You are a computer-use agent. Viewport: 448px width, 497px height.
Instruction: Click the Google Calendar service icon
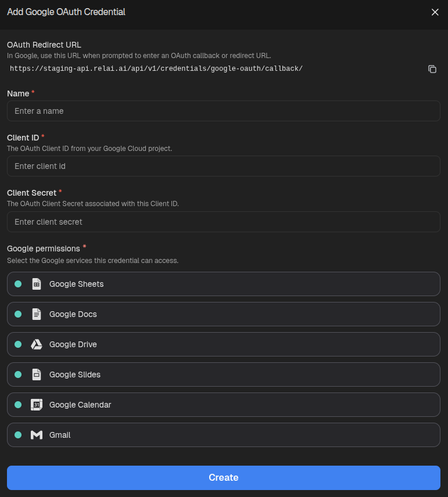(x=37, y=405)
